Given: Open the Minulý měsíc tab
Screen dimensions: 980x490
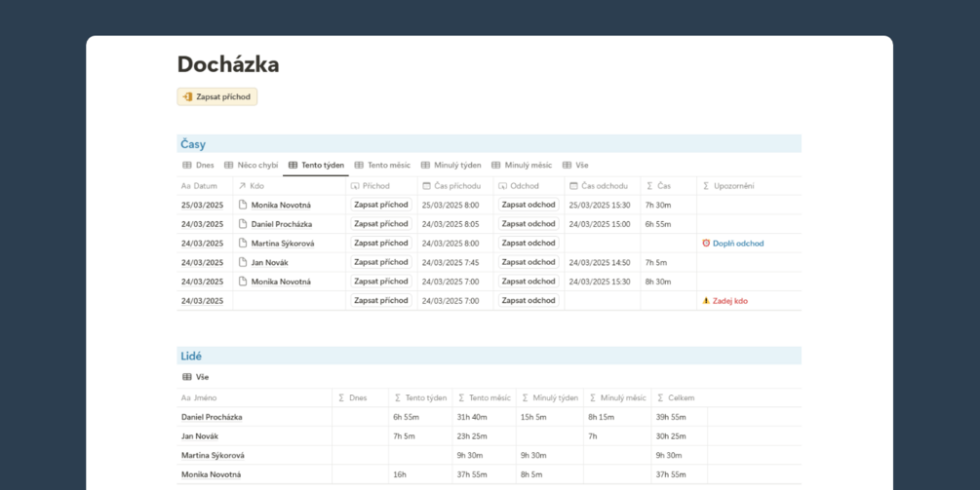Looking at the screenshot, I should point(522,166).
